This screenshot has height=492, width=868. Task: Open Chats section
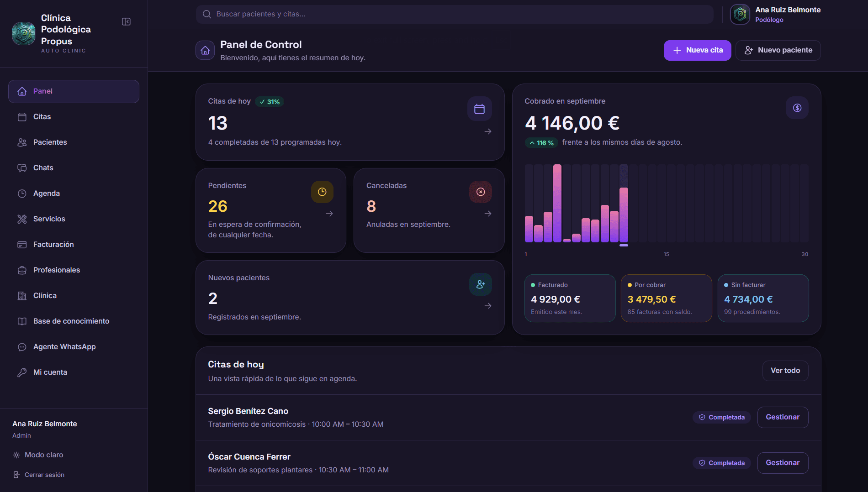[x=74, y=168]
